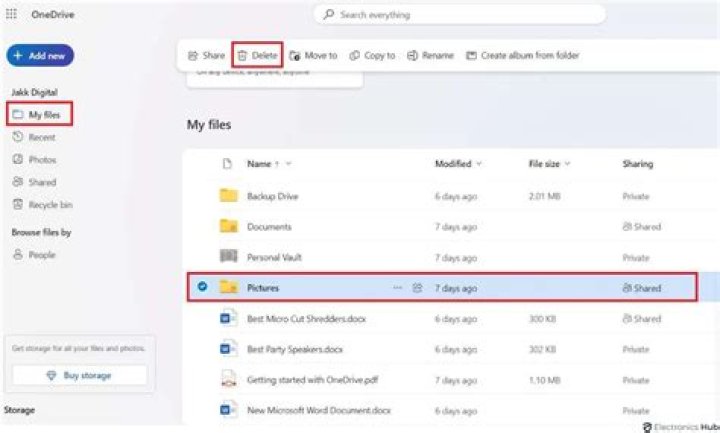Expand the File size column dropdown

click(x=568, y=164)
